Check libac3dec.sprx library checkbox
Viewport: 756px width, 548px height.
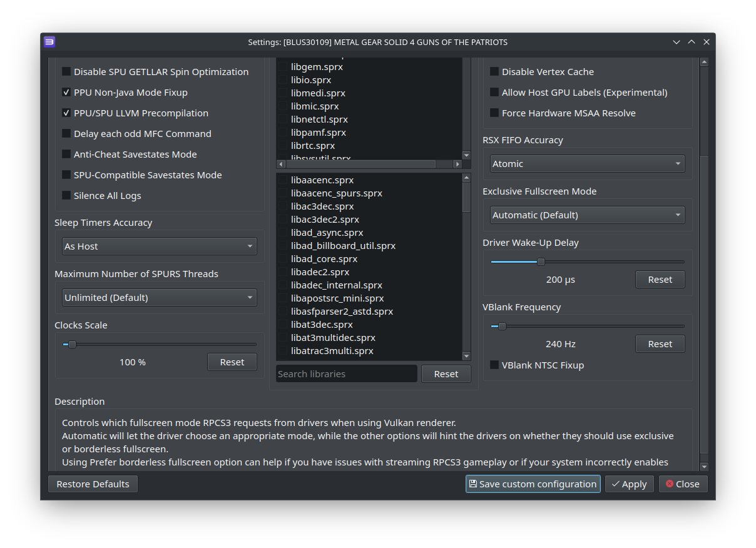[x=283, y=206]
